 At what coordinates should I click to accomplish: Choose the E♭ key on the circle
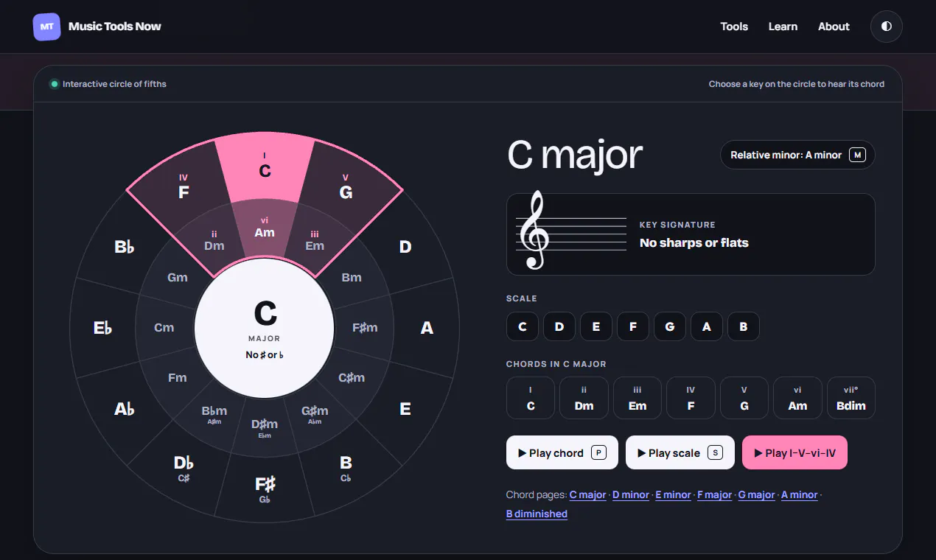click(x=102, y=328)
